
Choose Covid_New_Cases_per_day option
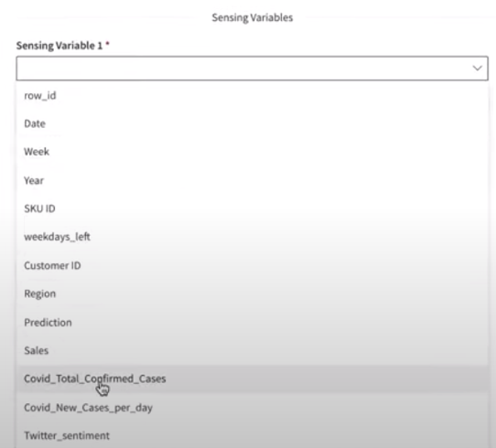click(x=252, y=407)
